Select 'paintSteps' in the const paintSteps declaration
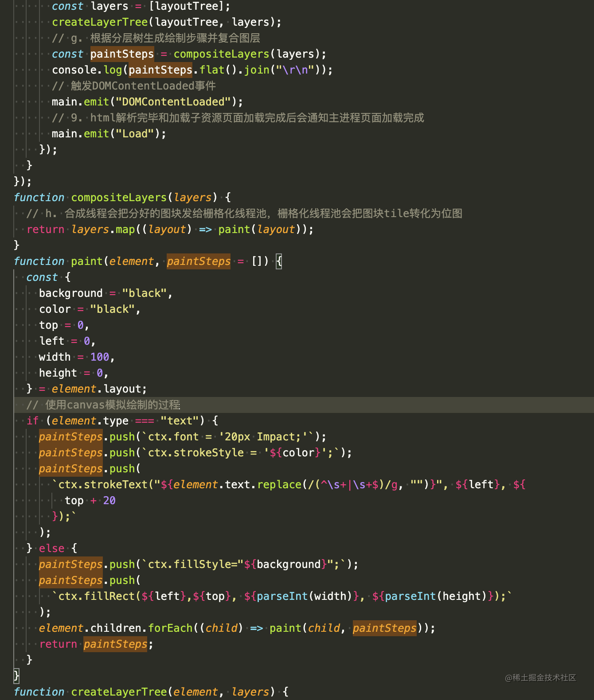 click(x=122, y=54)
